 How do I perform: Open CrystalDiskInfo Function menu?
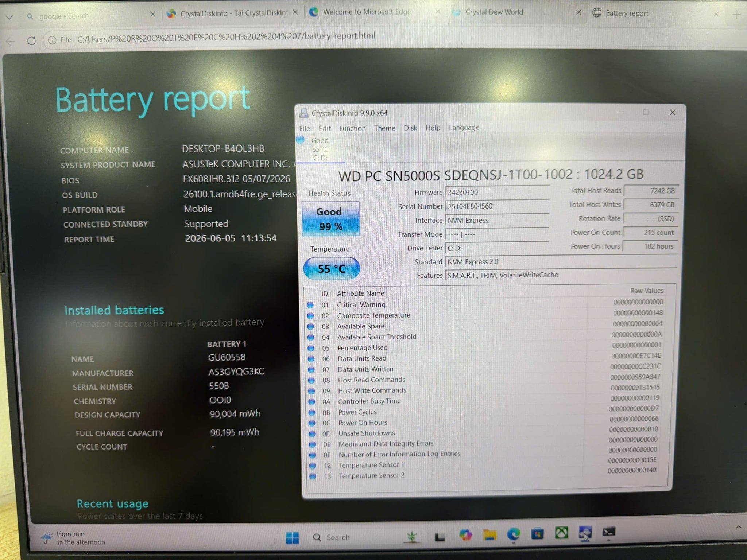coord(352,128)
